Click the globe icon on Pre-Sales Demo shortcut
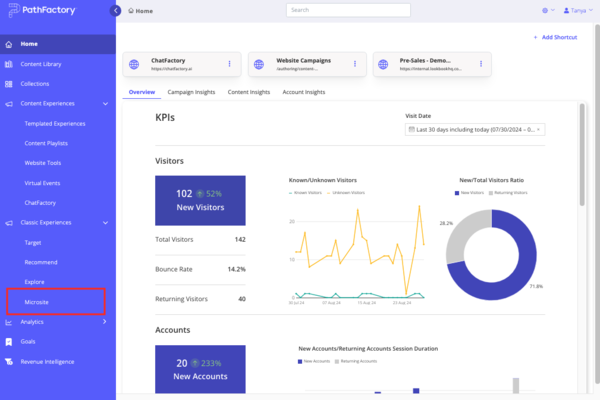The height and width of the screenshot is (400, 600). tap(383, 64)
